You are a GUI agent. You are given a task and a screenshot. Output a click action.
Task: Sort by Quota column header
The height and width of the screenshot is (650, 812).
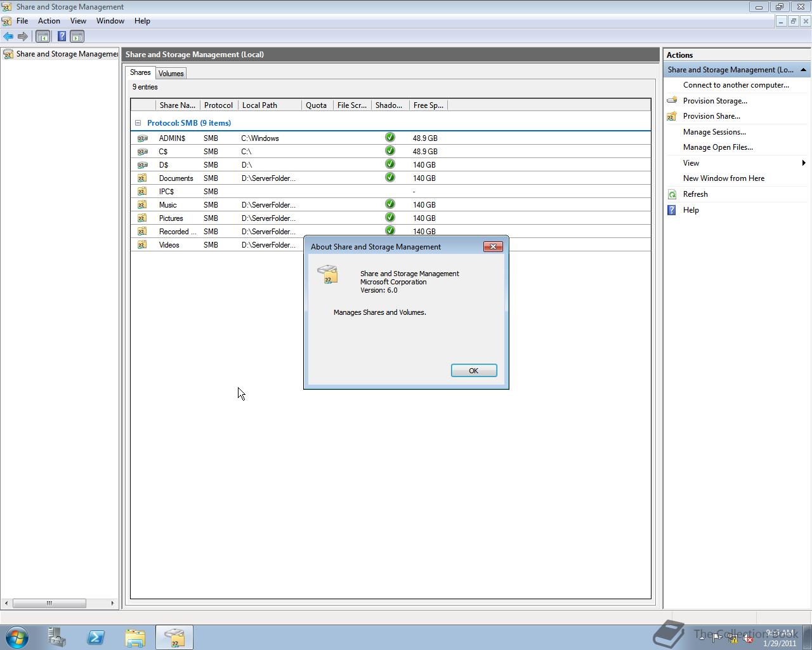pos(317,105)
